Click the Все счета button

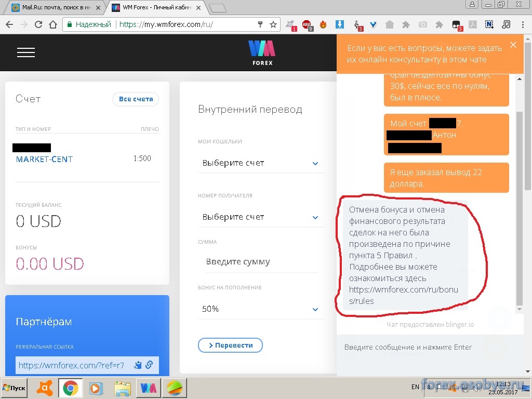pos(136,99)
